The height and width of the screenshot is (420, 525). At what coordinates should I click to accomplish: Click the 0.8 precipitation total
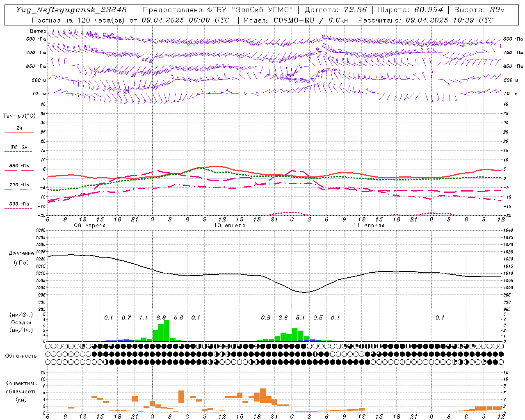tap(266, 318)
